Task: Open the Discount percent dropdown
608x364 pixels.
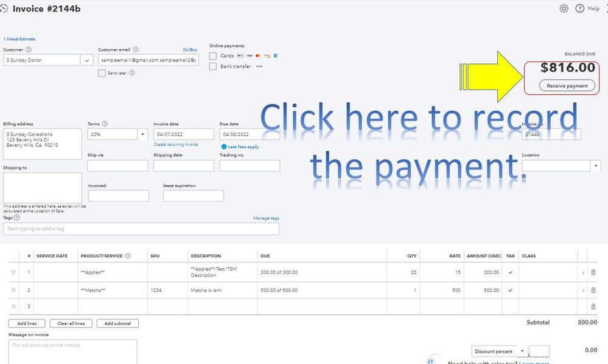Action: pos(499,351)
